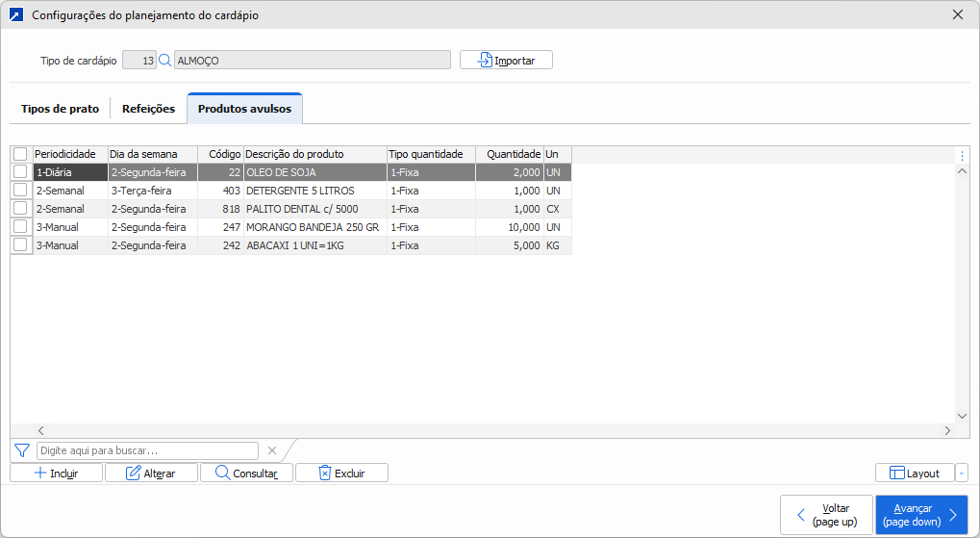Click Alterar to edit the product
This screenshot has height=538, width=980.
point(151,474)
